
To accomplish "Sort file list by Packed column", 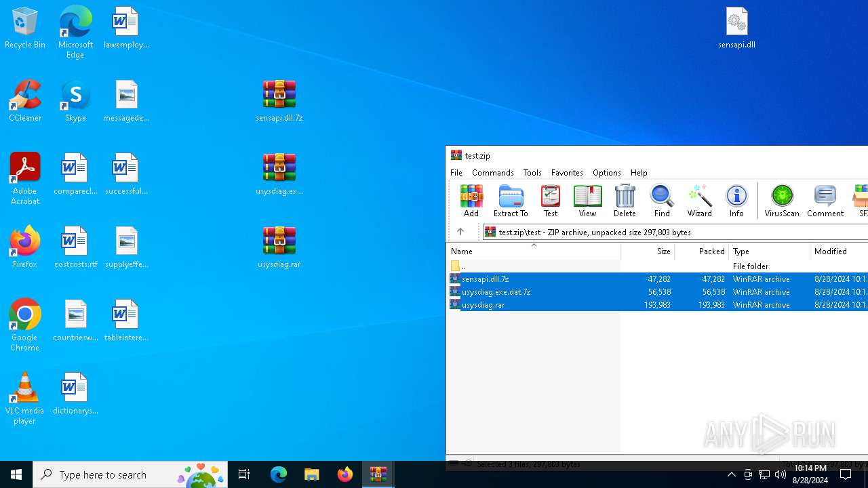I will (x=701, y=251).
